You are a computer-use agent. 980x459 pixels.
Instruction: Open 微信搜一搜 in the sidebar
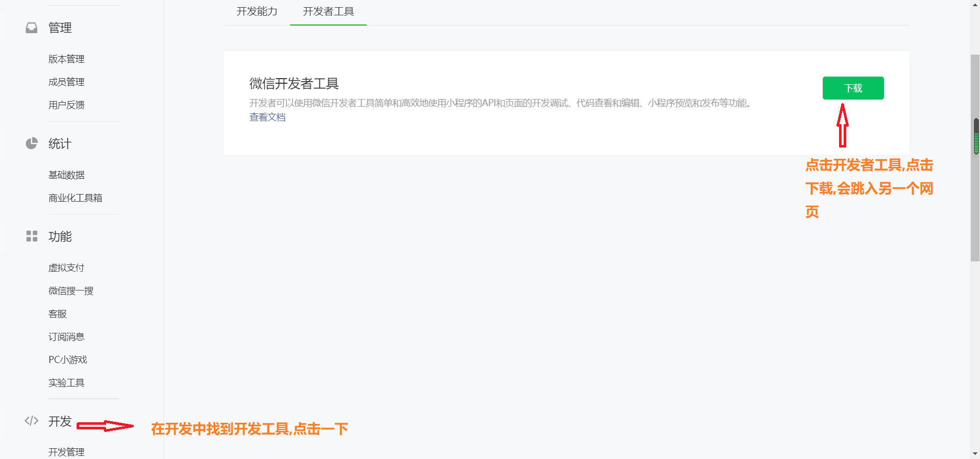(x=71, y=291)
